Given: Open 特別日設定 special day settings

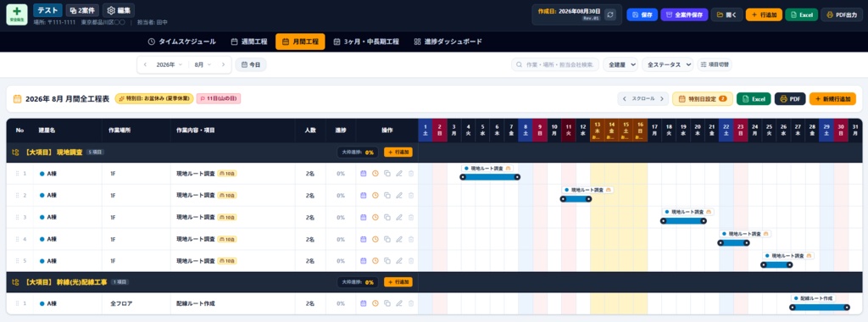Looking at the screenshot, I should (703, 99).
